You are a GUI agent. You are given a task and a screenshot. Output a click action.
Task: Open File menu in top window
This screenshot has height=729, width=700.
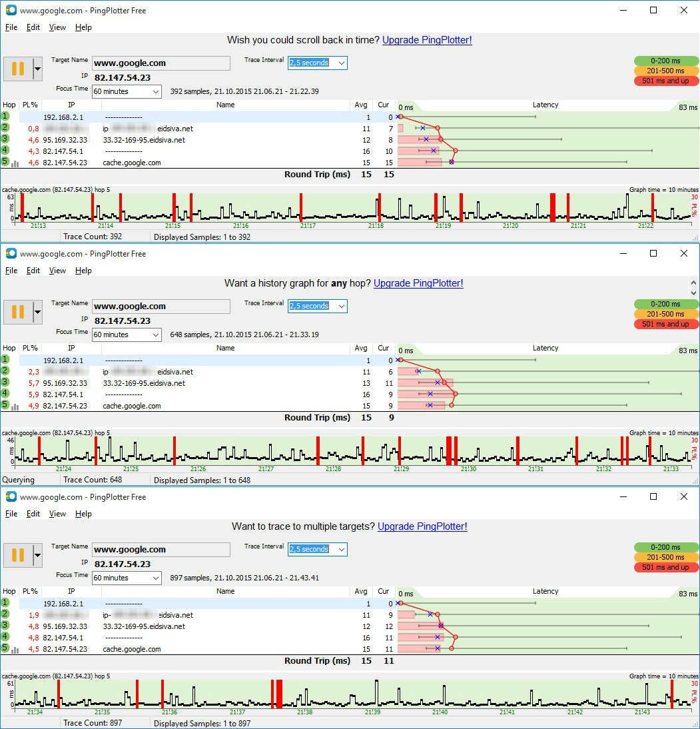(11, 27)
